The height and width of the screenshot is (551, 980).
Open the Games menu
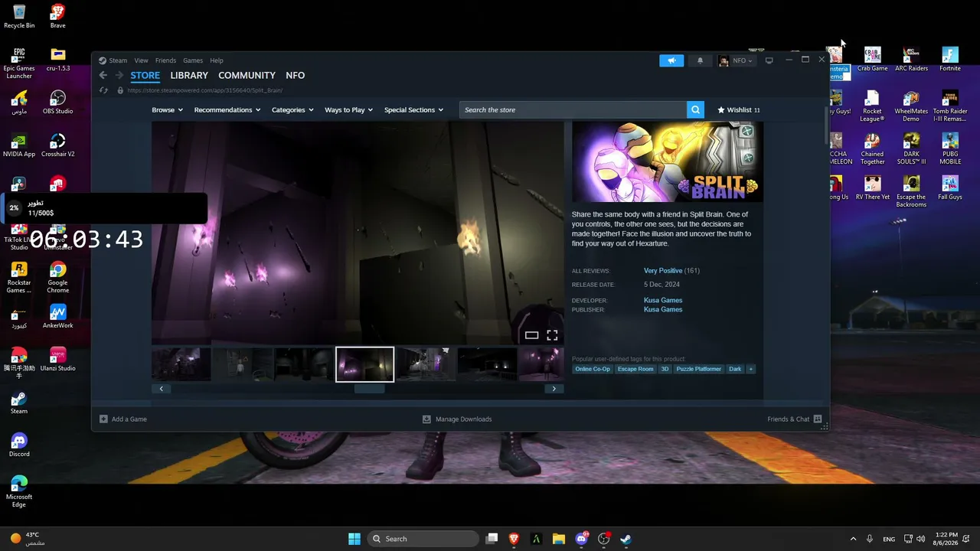(x=193, y=60)
